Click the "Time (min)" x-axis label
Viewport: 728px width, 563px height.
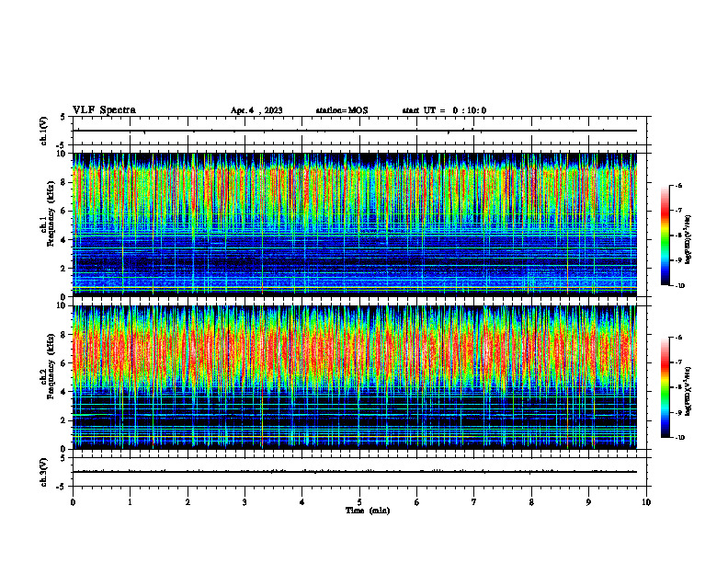368,511
